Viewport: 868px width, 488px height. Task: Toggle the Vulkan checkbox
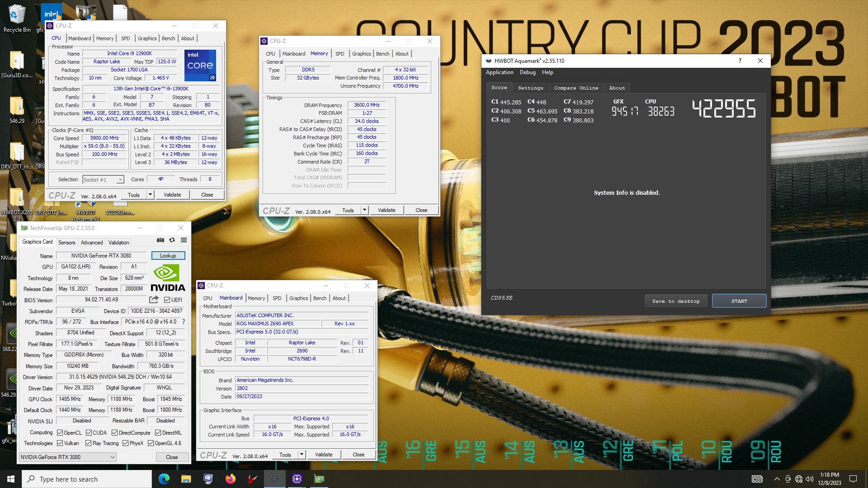pyautogui.click(x=60, y=443)
